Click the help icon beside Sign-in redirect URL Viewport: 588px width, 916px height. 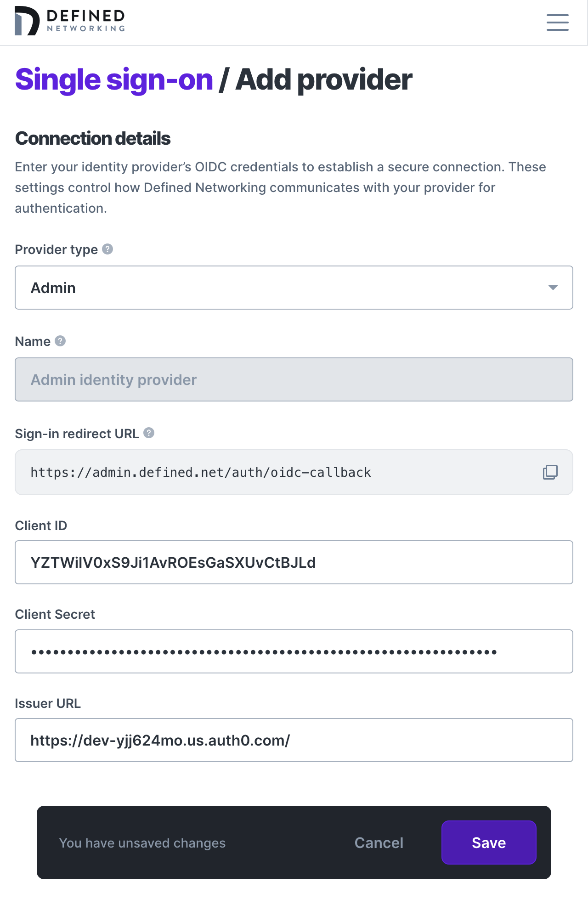pyautogui.click(x=149, y=433)
